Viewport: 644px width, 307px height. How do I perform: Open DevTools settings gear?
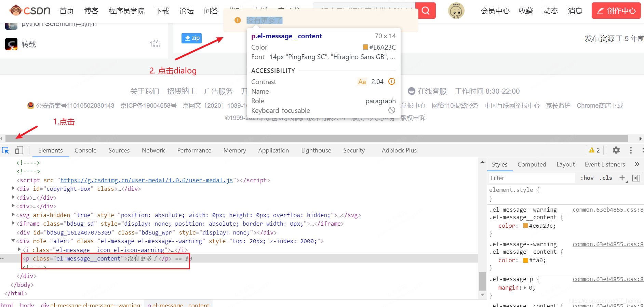coord(616,150)
